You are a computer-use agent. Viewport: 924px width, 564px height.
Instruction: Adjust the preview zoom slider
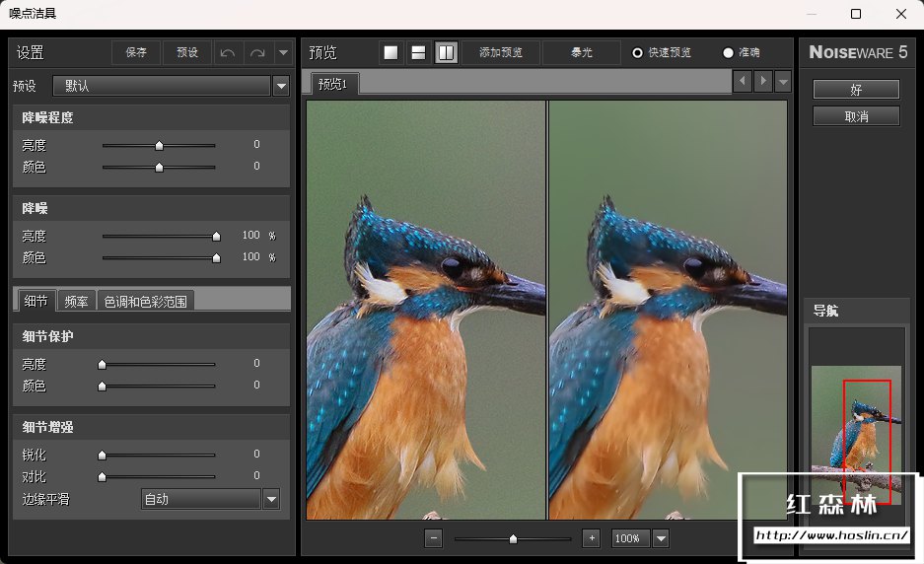(x=513, y=538)
